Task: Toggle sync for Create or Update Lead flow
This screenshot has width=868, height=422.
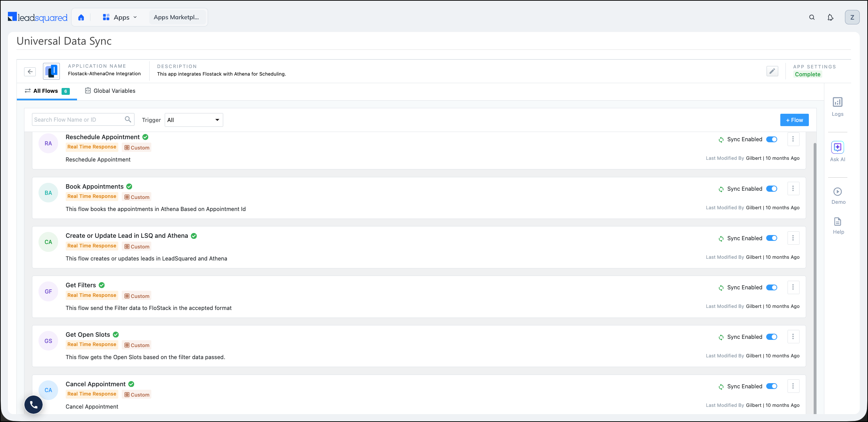Action: [772, 238]
